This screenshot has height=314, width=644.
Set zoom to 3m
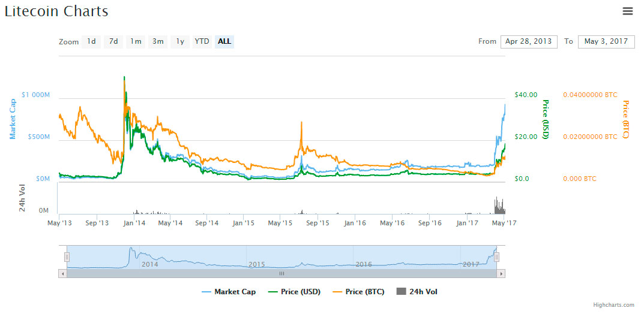158,41
